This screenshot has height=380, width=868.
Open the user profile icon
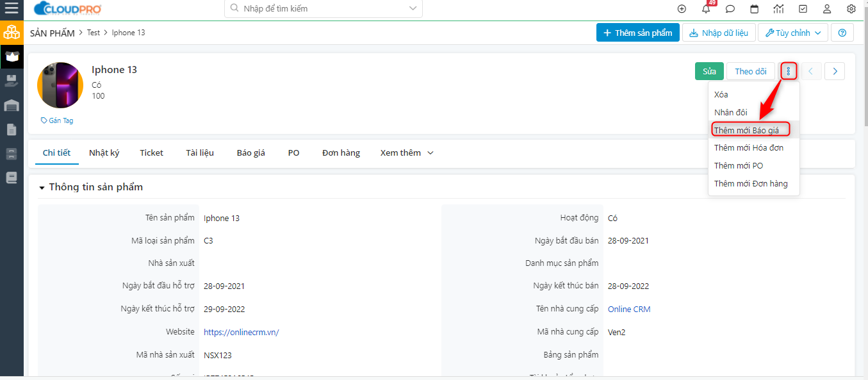(x=827, y=9)
